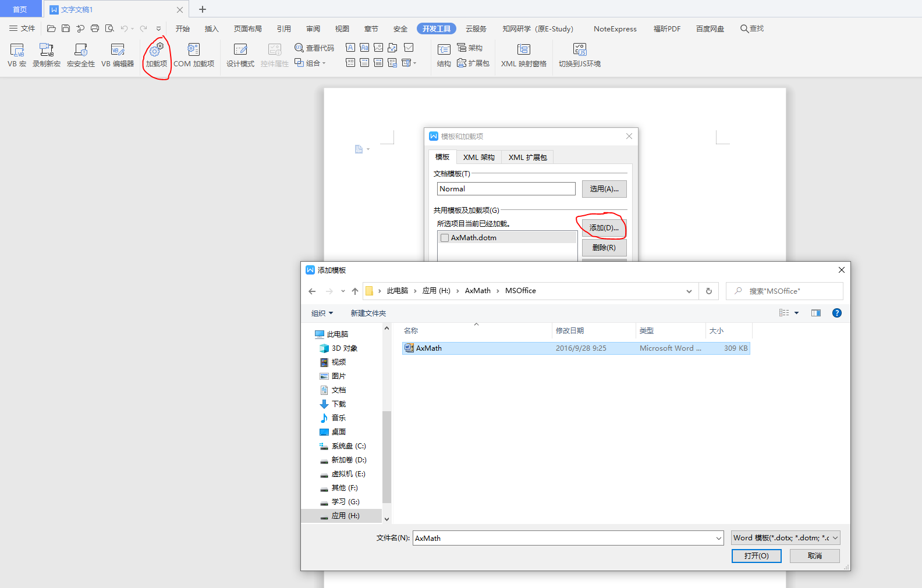This screenshot has width=922, height=588.
Task: Select the XML 架构 dialog tab
Action: [478, 157]
